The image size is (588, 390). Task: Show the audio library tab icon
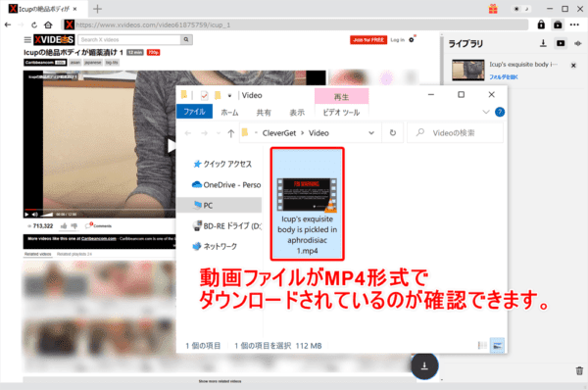[578, 43]
